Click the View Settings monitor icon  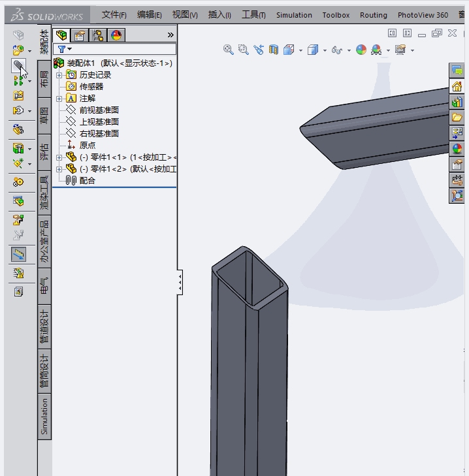[x=400, y=50]
